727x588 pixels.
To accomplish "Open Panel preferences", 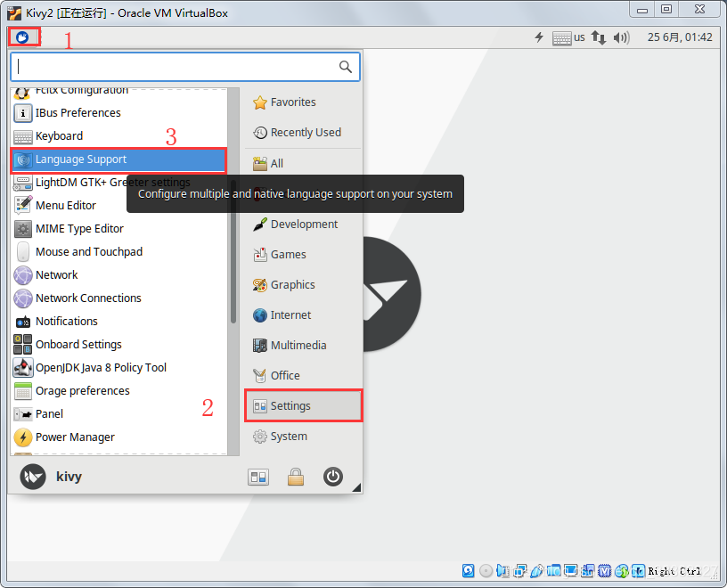I will click(x=118, y=414).
